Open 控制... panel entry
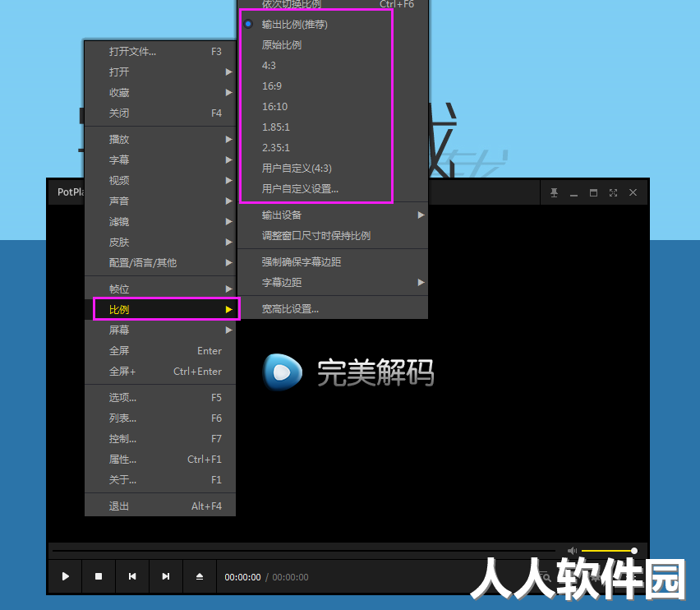 point(160,438)
